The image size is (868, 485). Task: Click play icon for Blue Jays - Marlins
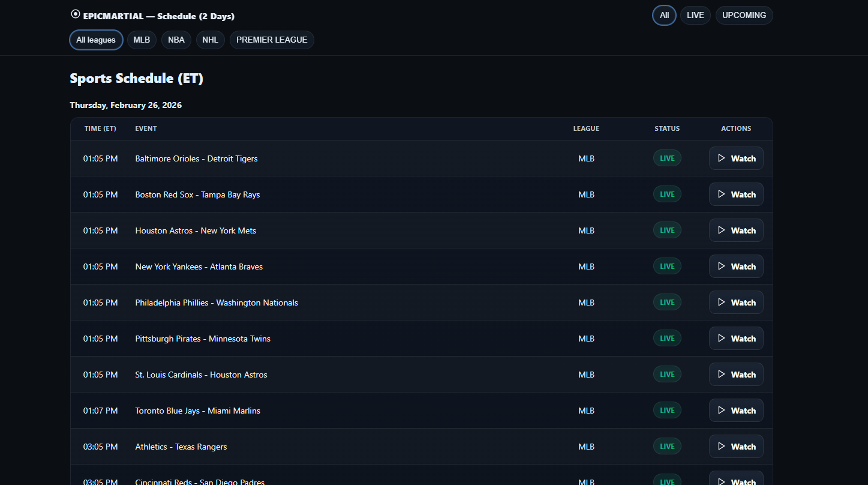722,411
